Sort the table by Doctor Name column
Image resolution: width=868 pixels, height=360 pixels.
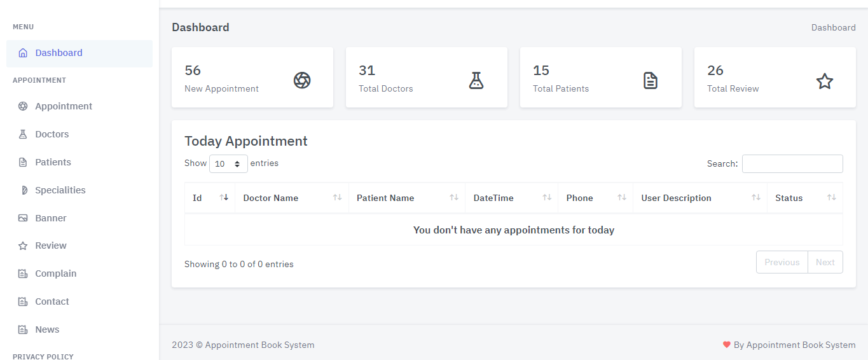pos(291,198)
